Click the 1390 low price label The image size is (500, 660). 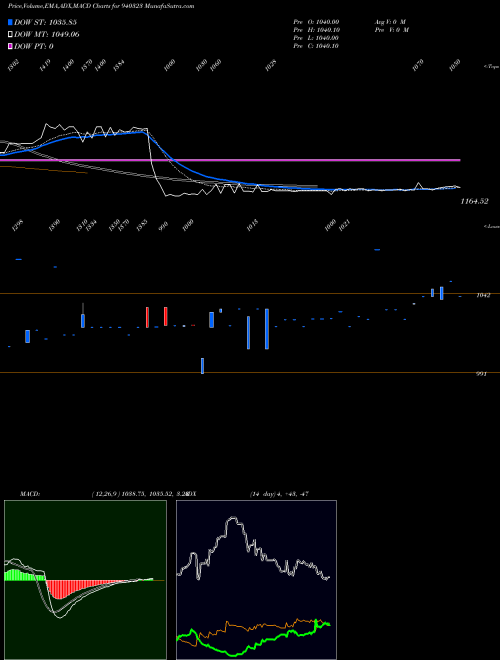coord(54,226)
